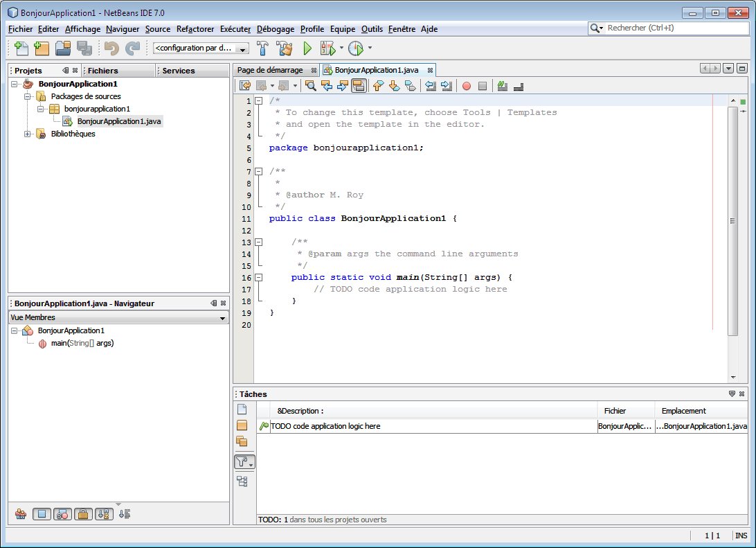The image size is (756, 548).
Task: Collapse code fold at line 1
Action: coord(259,101)
